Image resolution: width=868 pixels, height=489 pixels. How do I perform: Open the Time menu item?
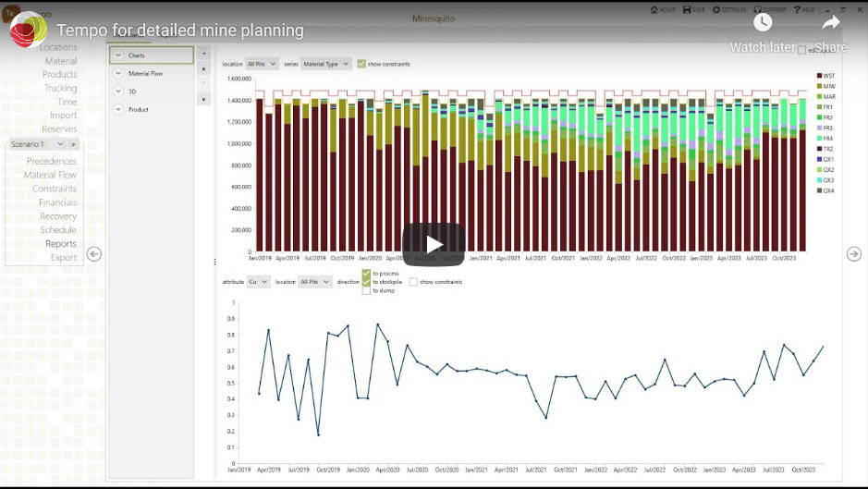coord(67,102)
